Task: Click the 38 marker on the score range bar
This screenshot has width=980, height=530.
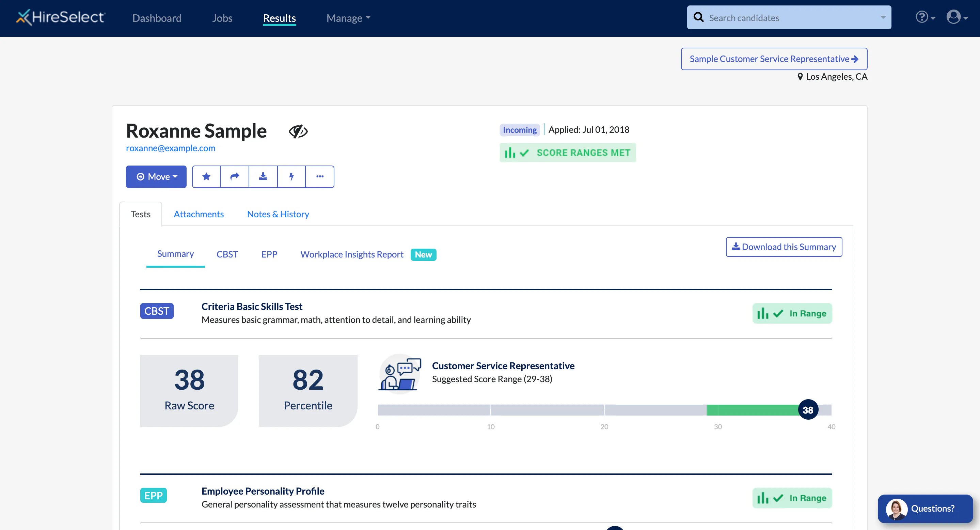Action: [x=808, y=410]
